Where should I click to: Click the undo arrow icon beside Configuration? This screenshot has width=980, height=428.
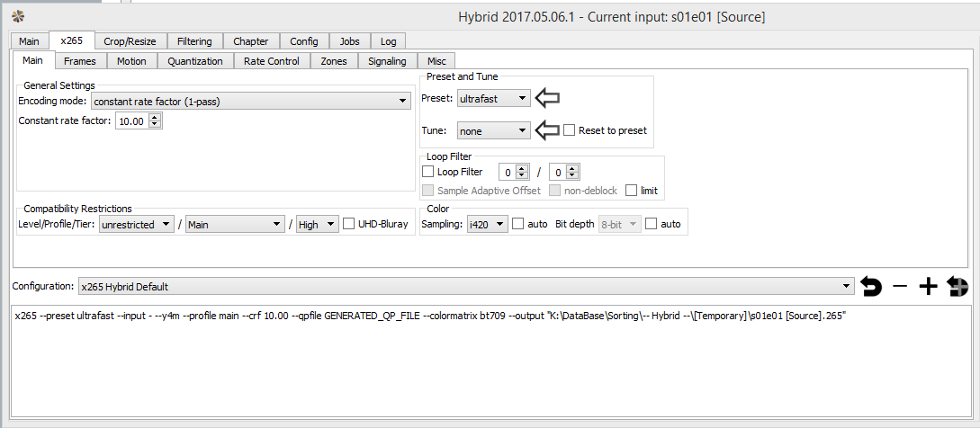point(871,287)
